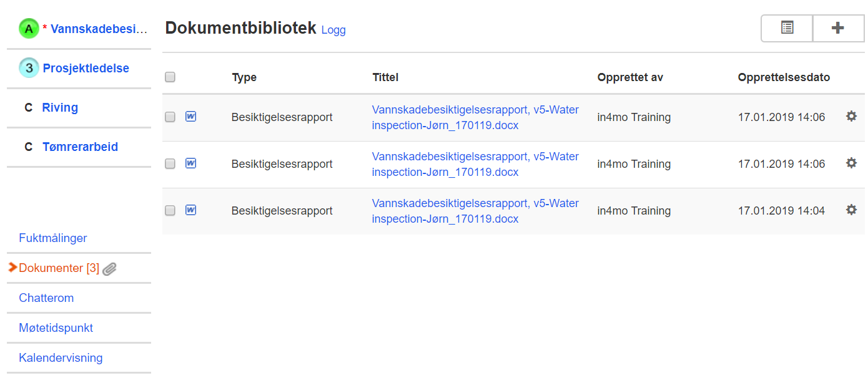
Task: Click the list view icon button
Action: point(787,28)
